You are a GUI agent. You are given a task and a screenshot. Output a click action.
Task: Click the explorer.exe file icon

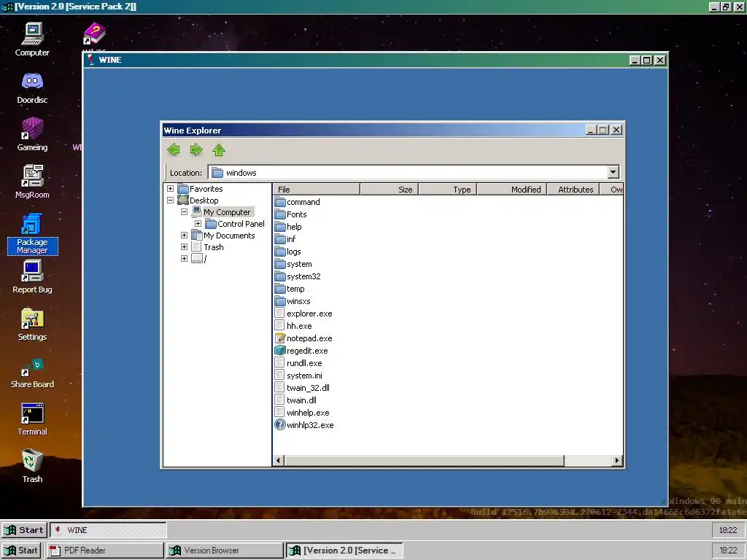pyautogui.click(x=280, y=314)
